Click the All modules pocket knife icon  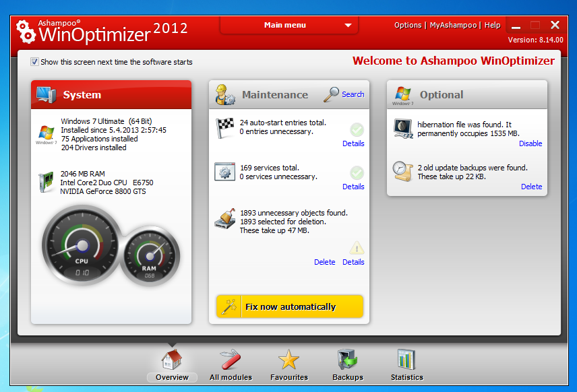point(231,359)
